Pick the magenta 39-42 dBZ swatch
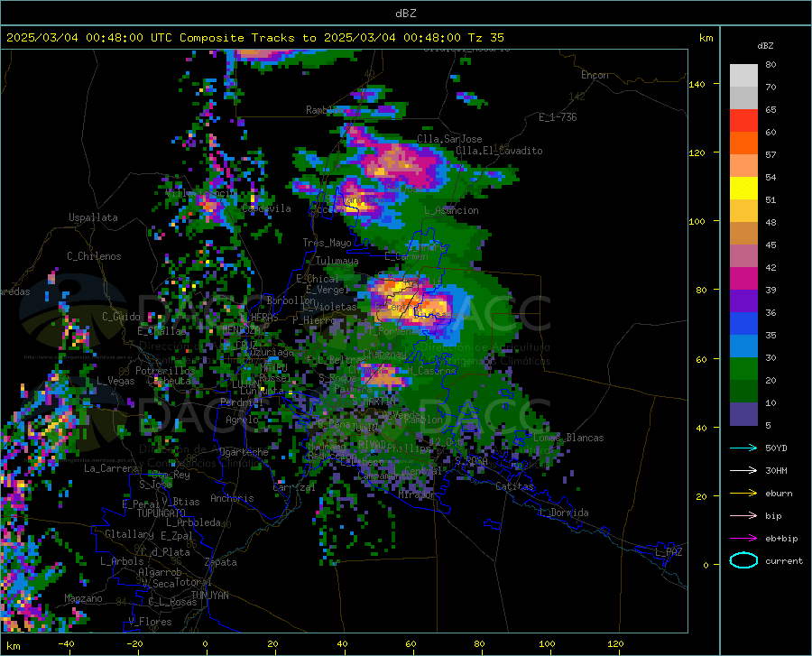Viewport: 812px width, 656px height. pos(743,279)
